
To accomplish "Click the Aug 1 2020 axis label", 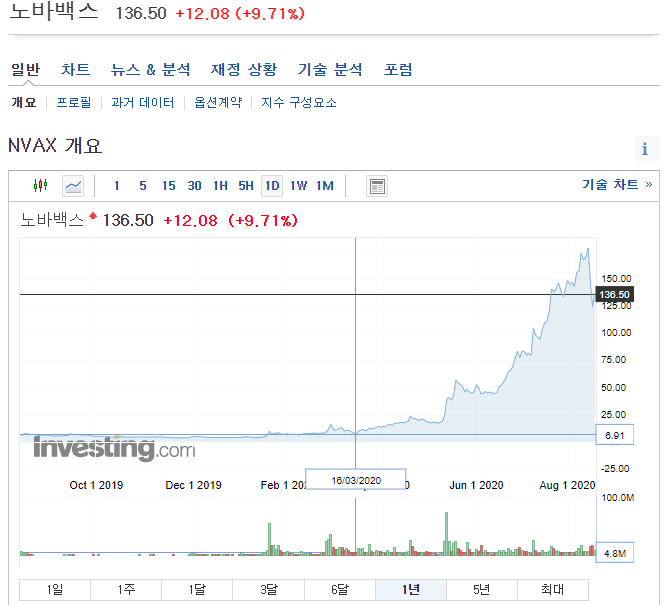I will [567, 485].
